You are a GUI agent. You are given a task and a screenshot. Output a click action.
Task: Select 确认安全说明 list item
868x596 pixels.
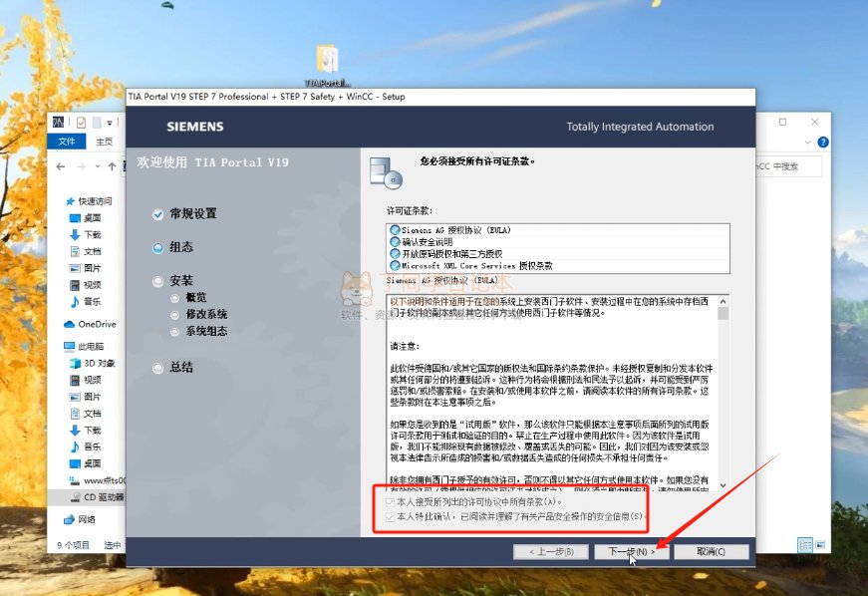coord(557,242)
